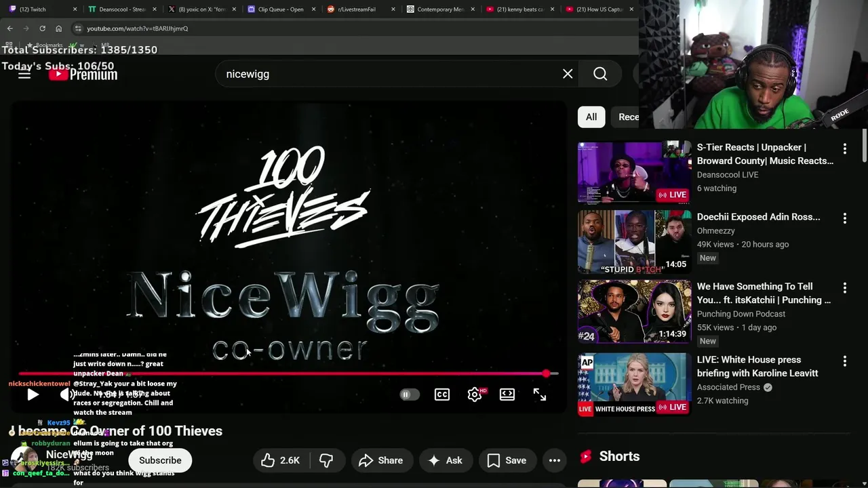Clear the nicewigg search text
The image size is (868, 488).
click(x=568, y=74)
